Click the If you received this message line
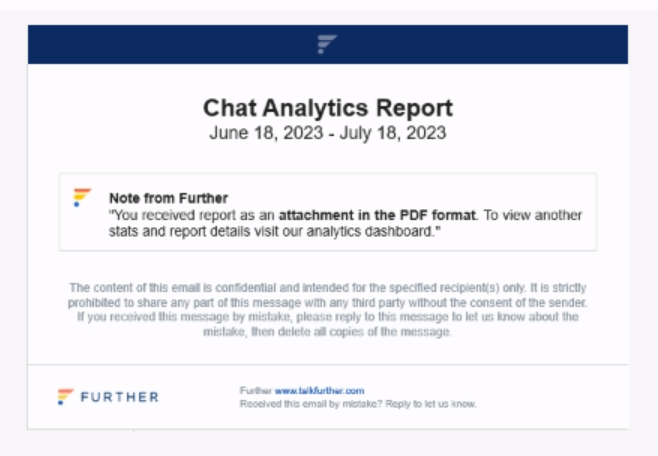This screenshot has height=456, width=658. [328, 317]
